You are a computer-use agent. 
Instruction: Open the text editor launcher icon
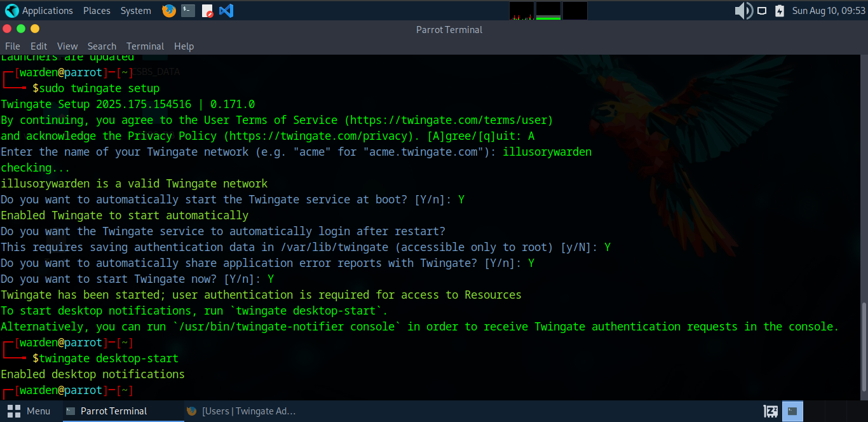207,11
